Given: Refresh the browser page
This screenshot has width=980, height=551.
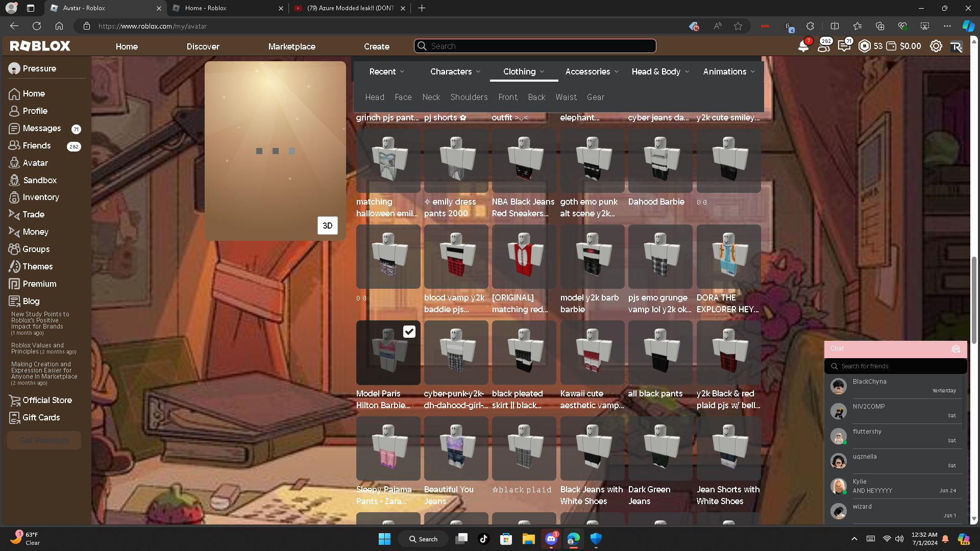Looking at the screenshot, I should (37, 26).
